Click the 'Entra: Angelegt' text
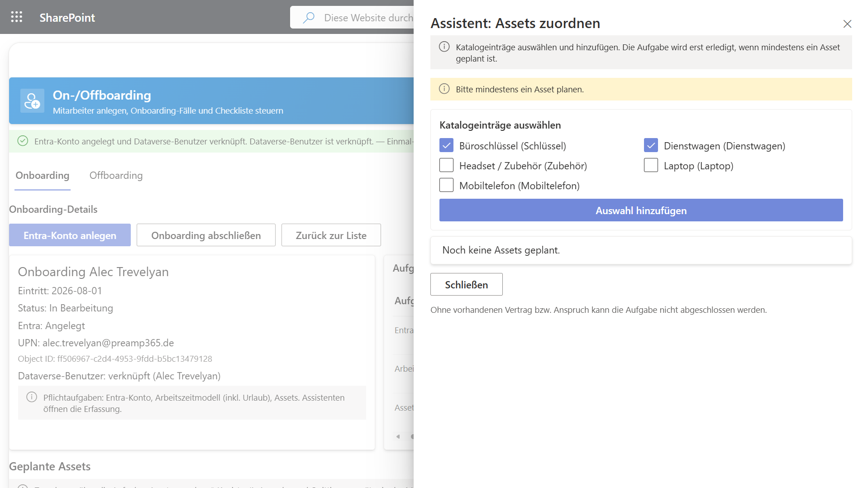Image resolution: width=868 pixels, height=488 pixels. tap(51, 325)
